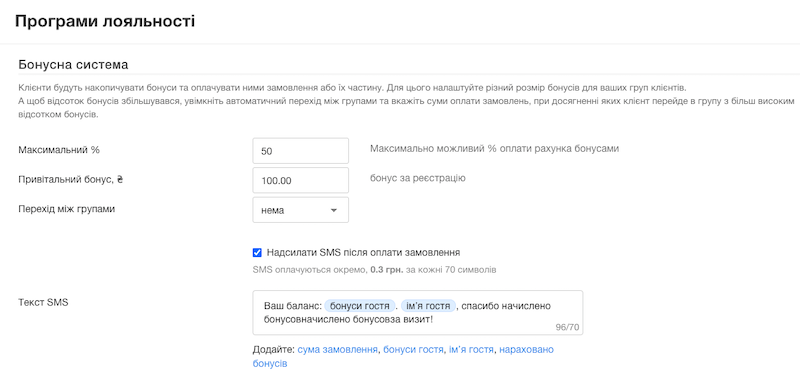The height and width of the screenshot is (383, 800).
Task: Click the бонуси гостя tag inside SMS text
Action: (360, 306)
